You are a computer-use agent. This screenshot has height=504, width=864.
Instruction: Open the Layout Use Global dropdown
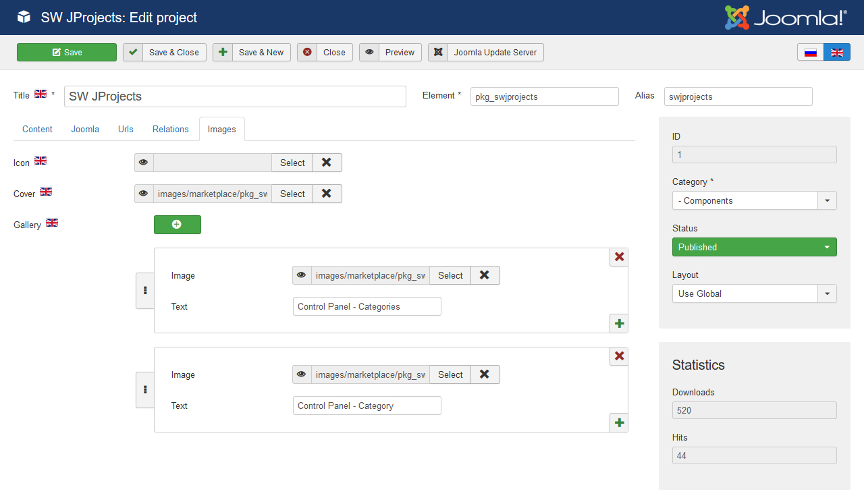click(x=755, y=293)
